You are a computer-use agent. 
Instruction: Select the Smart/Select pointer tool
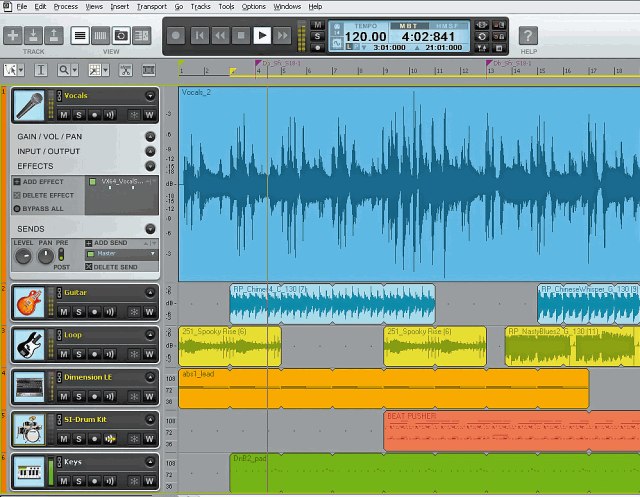pyautogui.click(x=10, y=70)
